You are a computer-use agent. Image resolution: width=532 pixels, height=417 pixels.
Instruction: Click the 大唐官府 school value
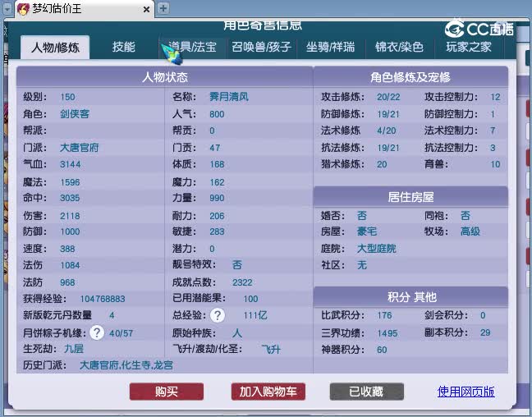coord(80,148)
